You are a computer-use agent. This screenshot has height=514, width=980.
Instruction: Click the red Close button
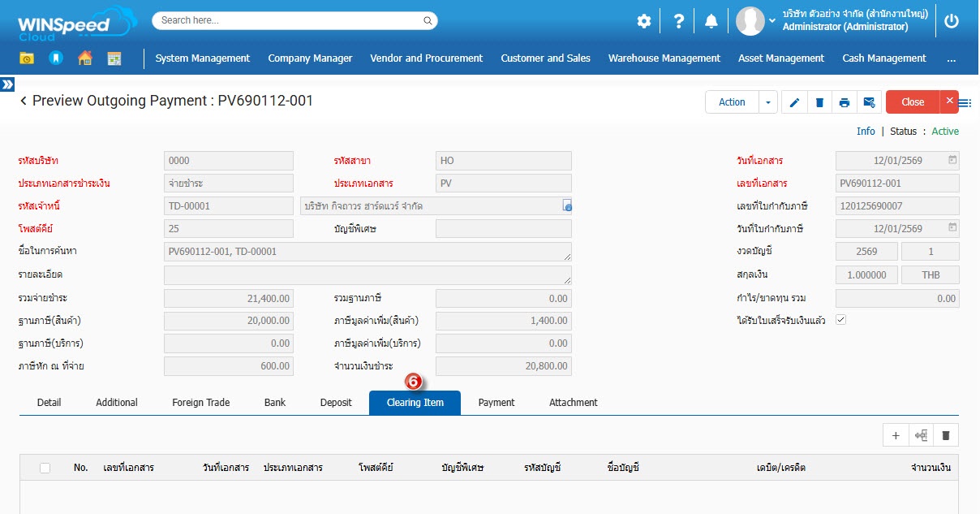(x=913, y=102)
